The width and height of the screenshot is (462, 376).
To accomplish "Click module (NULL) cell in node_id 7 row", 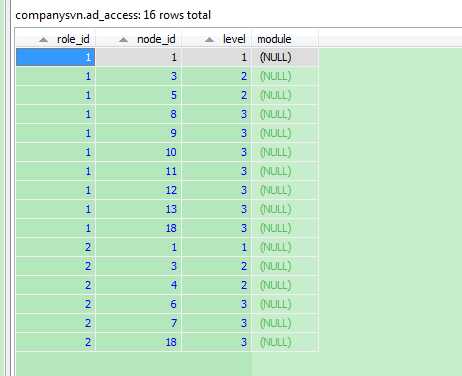I will pyautogui.click(x=285, y=323).
